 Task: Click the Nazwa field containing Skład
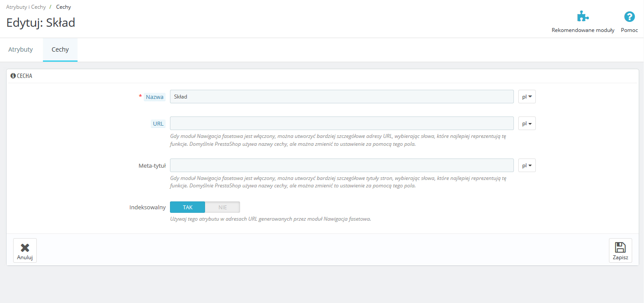(341, 97)
